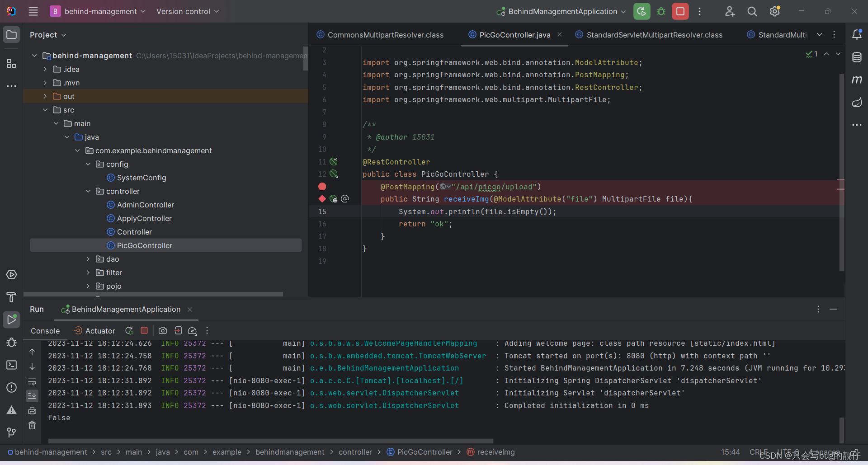Open the Structure tool window

12,64
